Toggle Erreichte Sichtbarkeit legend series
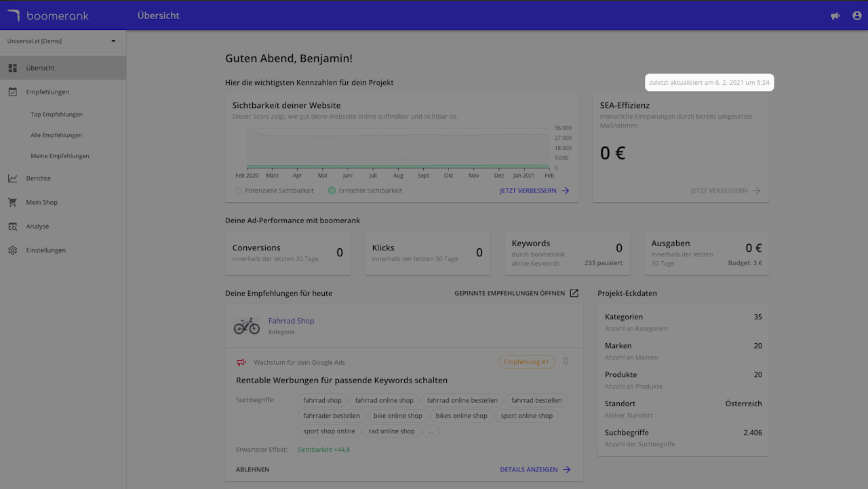Viewport: 868px width, 489px height. pyautogui.click(x=365, y=191)
